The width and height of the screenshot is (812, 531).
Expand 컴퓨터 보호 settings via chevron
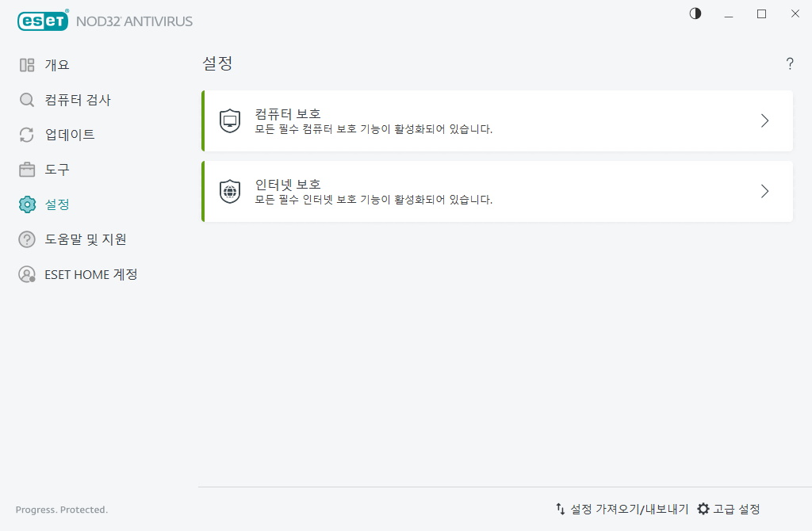[764, 120]
